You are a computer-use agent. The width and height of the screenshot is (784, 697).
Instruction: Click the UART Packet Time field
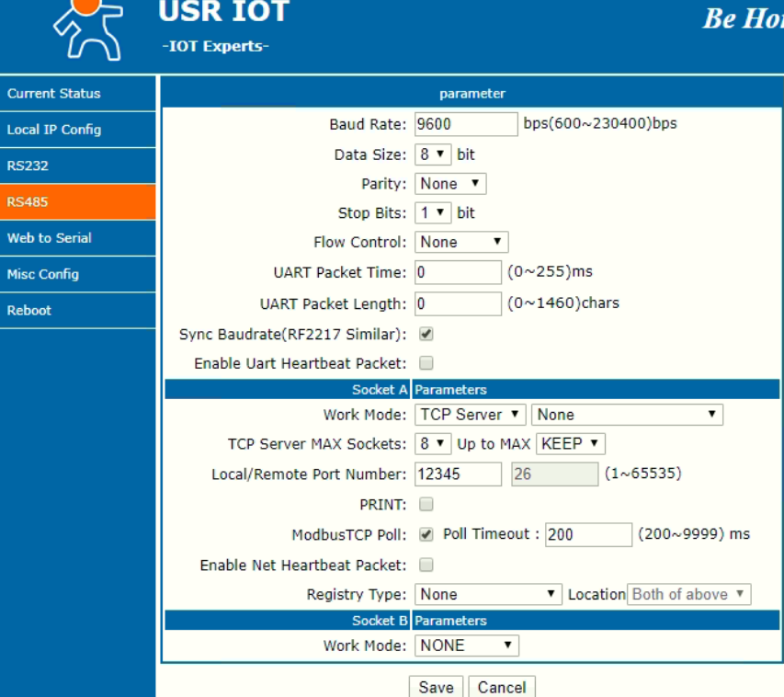[458, 272]
